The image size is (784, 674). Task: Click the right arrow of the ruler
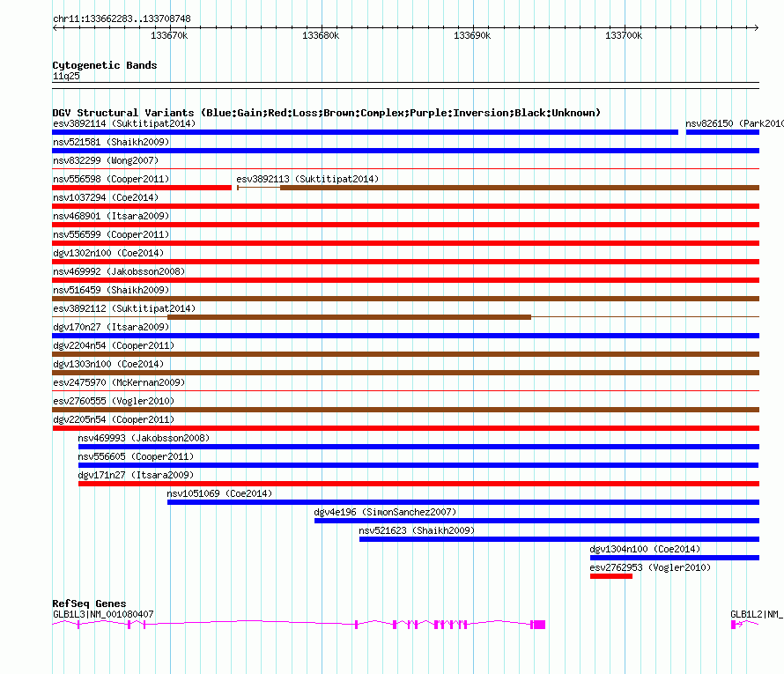[x=756, y=28]
